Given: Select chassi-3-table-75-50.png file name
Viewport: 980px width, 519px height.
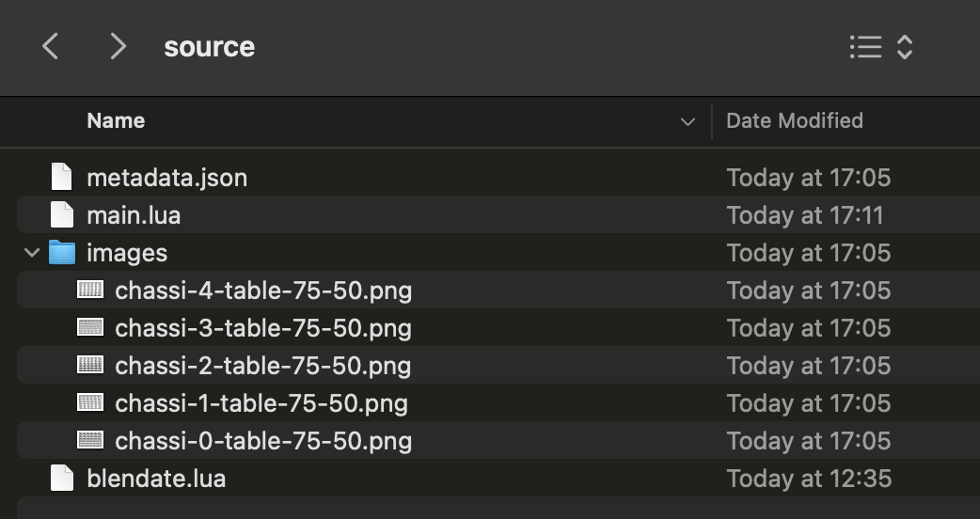Looking at the screenshot, I should pyautogui.click(x=263, y=328).
